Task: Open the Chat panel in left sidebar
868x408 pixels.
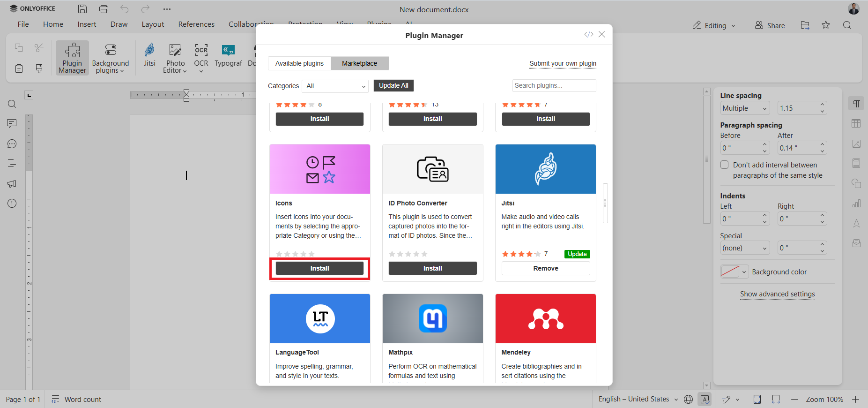Action: (x=12, y=144)
